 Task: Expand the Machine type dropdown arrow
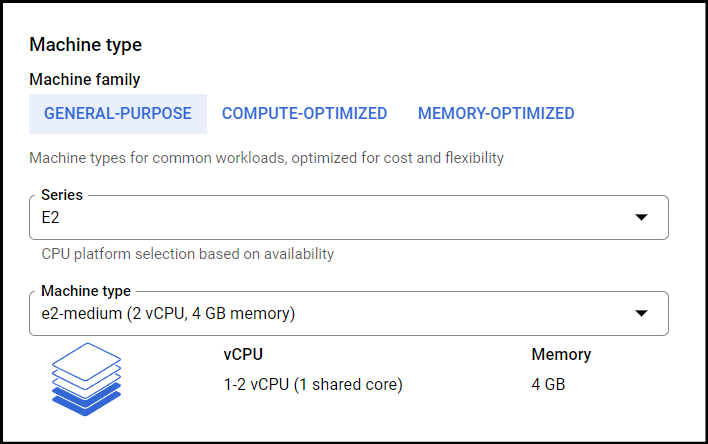click(x=641, y=313)
